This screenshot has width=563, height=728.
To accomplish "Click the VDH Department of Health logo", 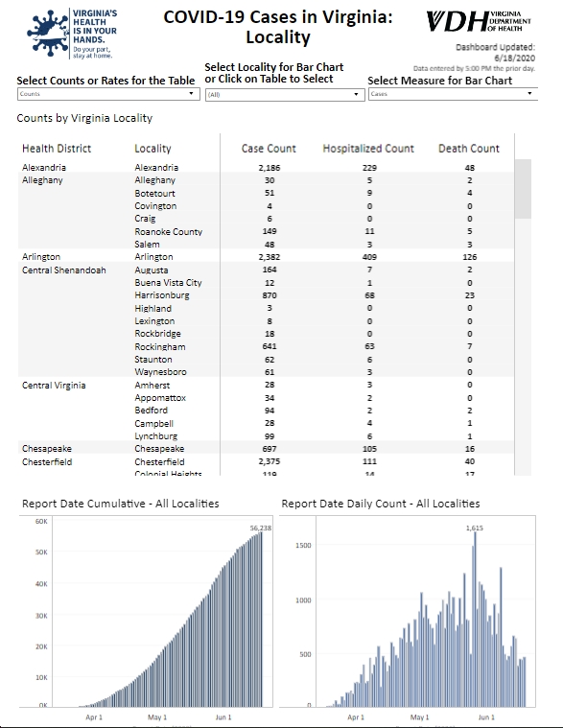I will tap(479, 21).
